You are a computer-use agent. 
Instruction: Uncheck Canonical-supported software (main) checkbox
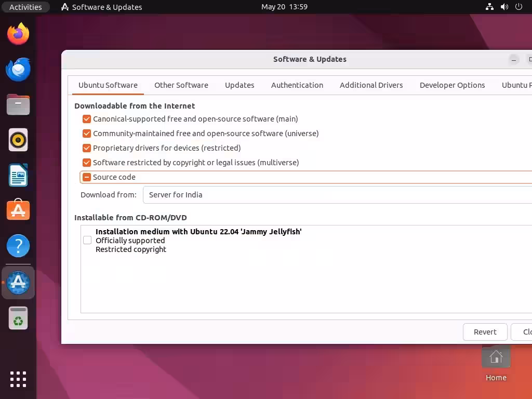(87, 119)
